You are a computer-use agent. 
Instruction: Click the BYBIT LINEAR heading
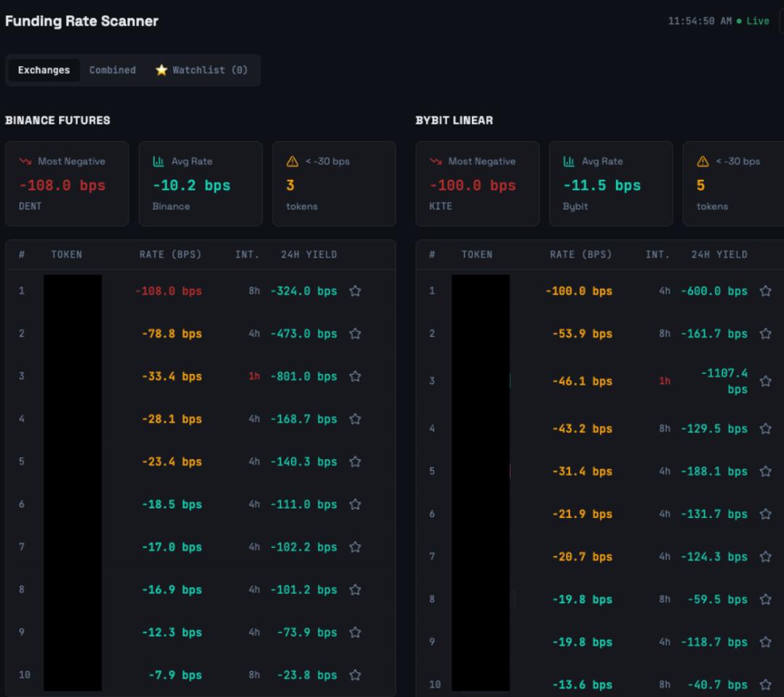point(454,120)
